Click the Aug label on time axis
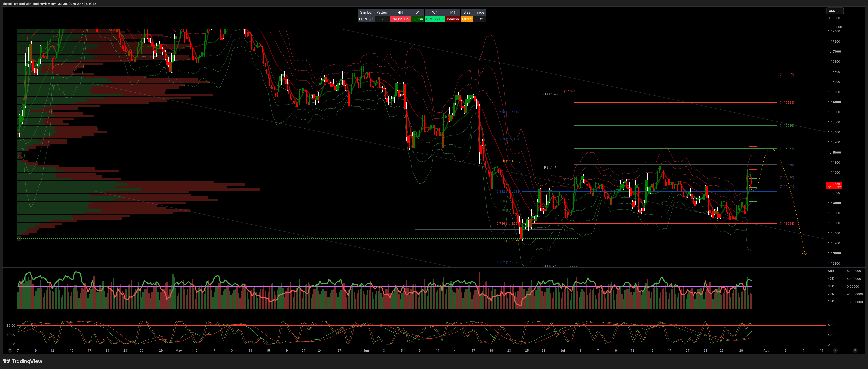Image resolution: width=868 pixels, height=369 pixels. (x=766, y=350)
